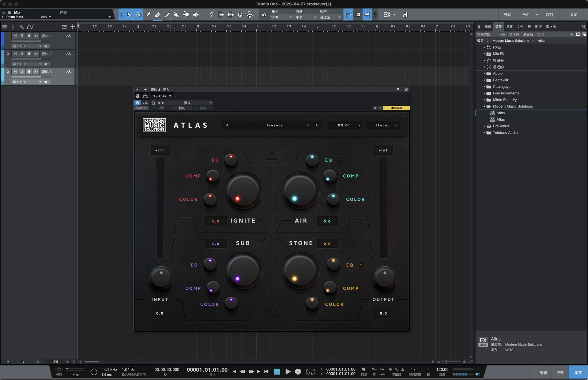588x380 pixels.
Task: Click the SUB 0.0 value field
Action: click(x=216, y=244)
